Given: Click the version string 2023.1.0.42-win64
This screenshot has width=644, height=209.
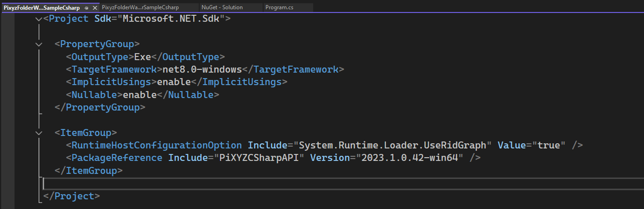Looking at the screenshot, I should 410,158.
